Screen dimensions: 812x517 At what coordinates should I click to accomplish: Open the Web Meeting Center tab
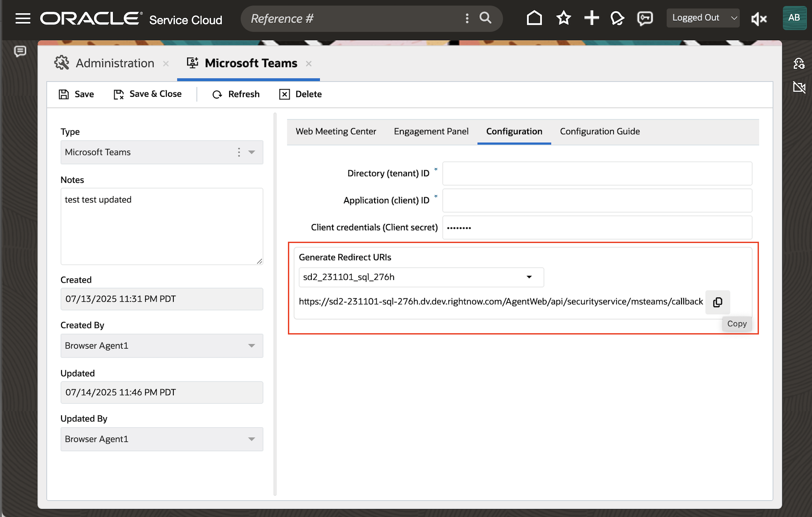[x=336, y=131]
